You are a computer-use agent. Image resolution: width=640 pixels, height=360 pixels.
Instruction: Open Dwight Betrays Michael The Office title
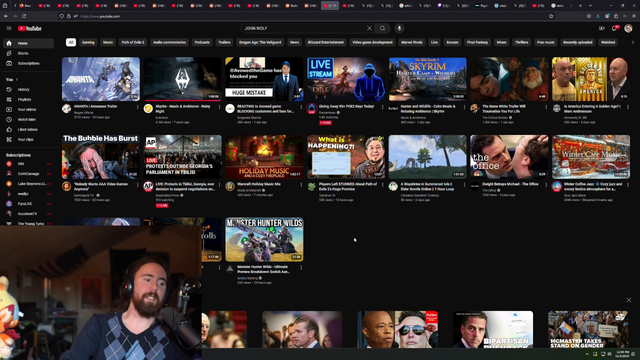(509, 184)
